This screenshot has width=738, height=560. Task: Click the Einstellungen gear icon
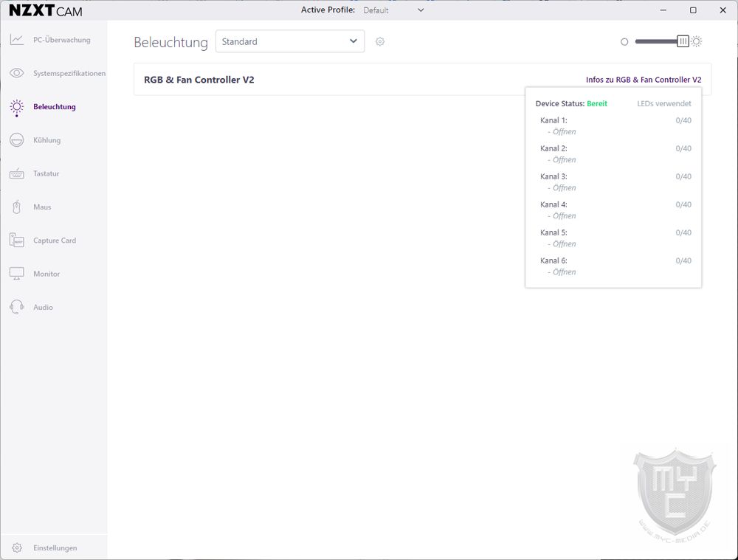point(17,547)
